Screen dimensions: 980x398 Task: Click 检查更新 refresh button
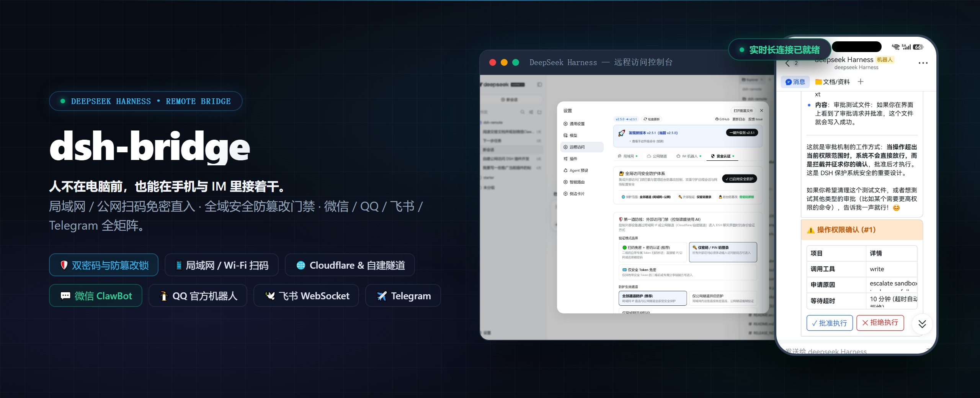click(x=652, y=119)
